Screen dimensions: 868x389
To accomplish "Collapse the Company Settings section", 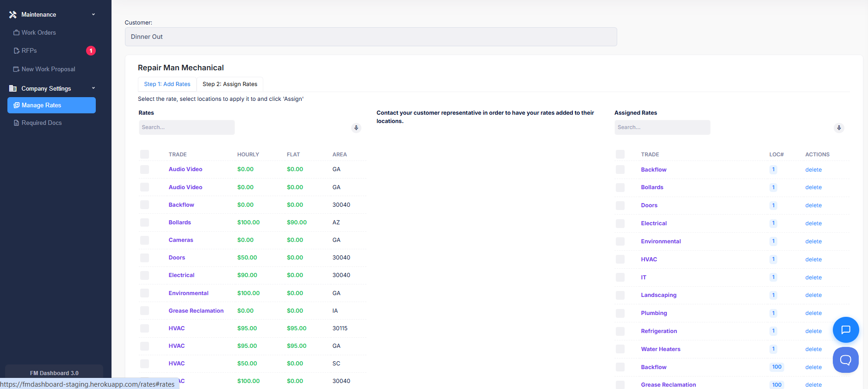I will click(x=93, y=88).
